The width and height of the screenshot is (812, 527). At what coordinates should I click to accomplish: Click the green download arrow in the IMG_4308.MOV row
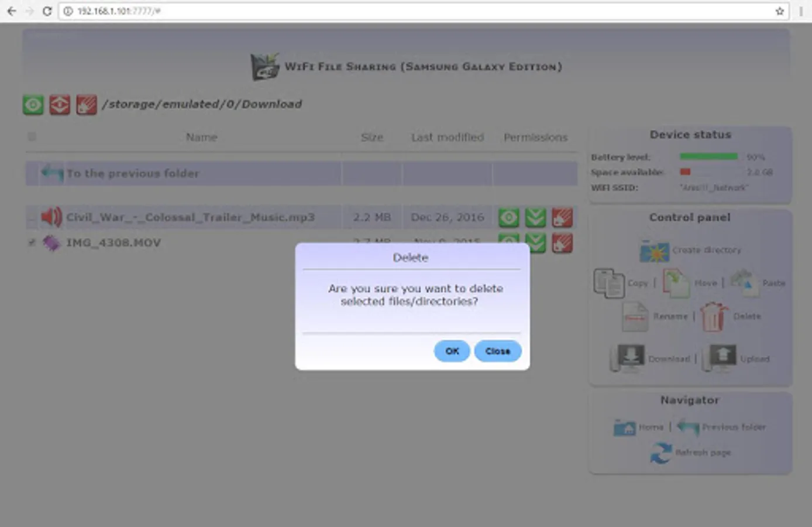click(x=535, y=244)
